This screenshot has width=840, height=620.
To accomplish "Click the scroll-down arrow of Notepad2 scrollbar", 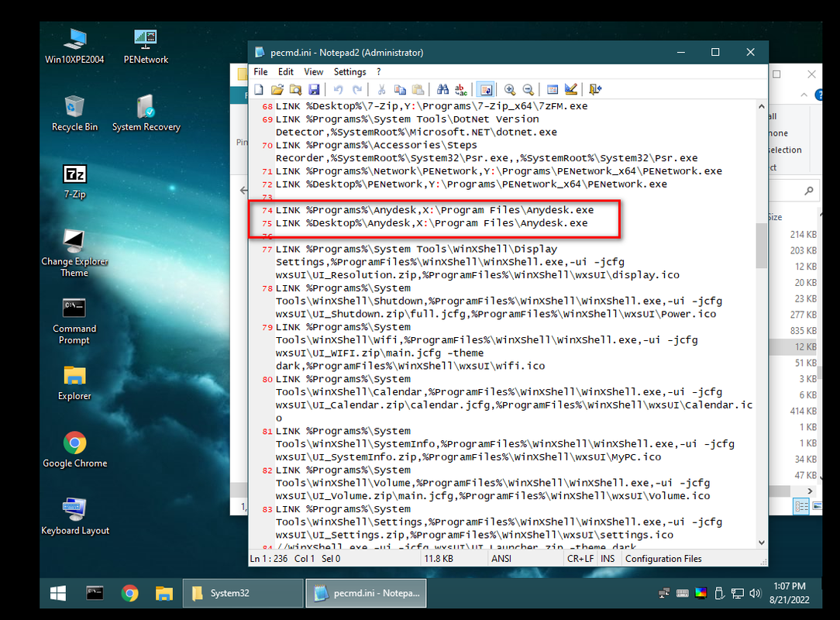I will click(761, 542).
